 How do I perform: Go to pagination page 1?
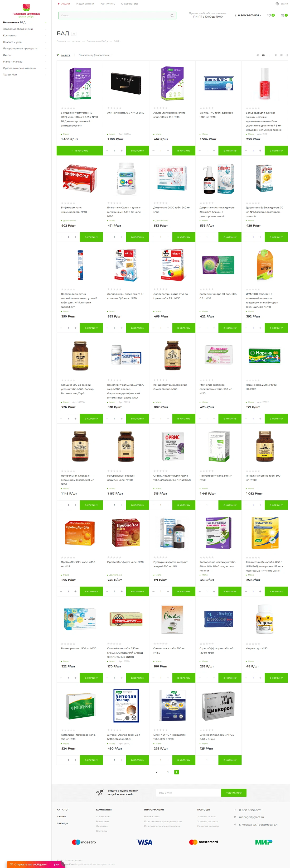(168, 772)
